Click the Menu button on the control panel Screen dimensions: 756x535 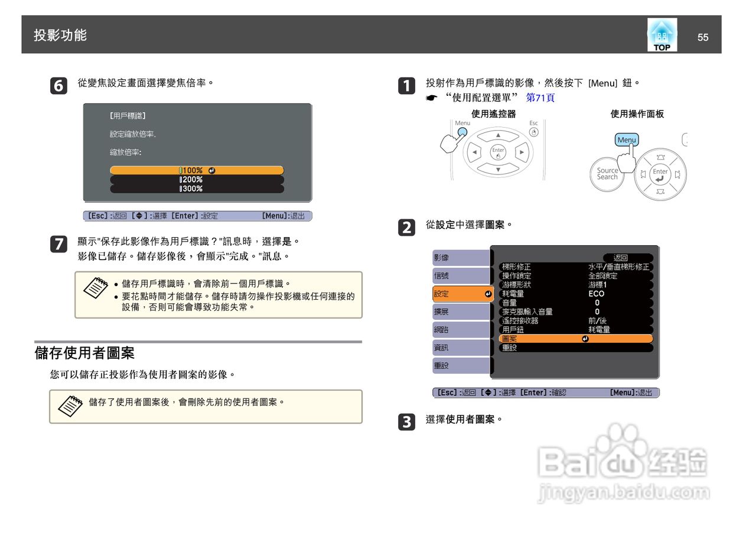[x=627, y=140]
